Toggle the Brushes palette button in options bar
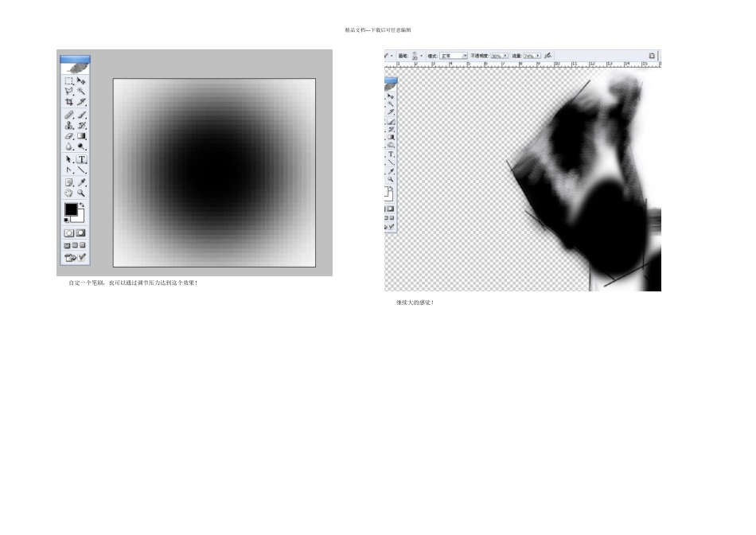Image resolution: width=756 pixels, height=535 pixels. tap(652, 56)
